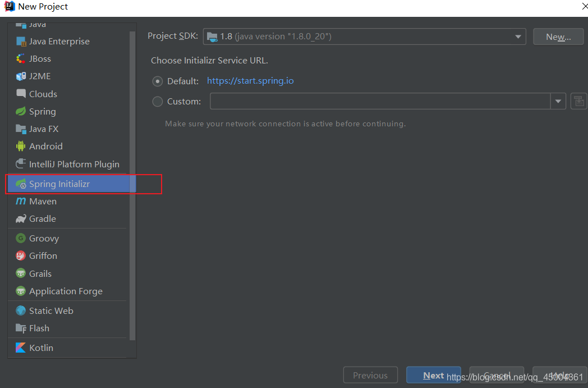This screenshot has width=588, height=388.
Task: Click the Java FX folder icon
Action: pyautogui.click(x=21, y=129)
